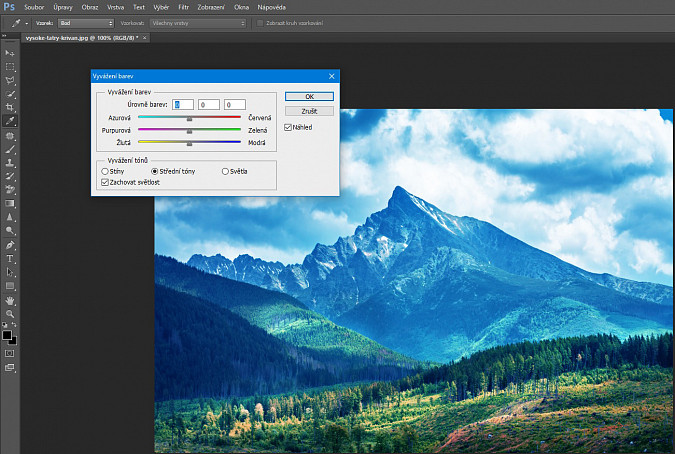Select the Hand tool
This screenshot has width=675, height=454.
click(9, 300)
